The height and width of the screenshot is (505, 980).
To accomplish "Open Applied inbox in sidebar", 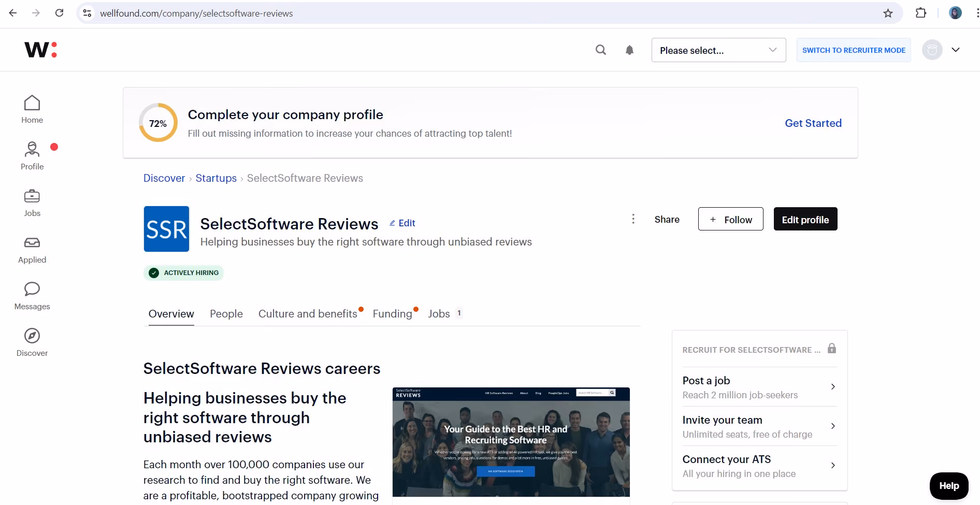I will (32, 250).
